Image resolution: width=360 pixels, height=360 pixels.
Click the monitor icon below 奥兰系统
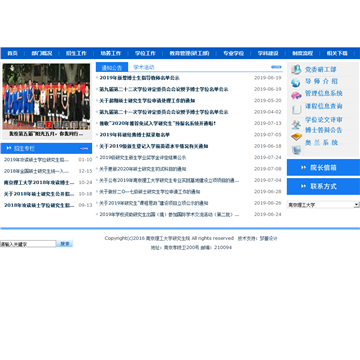click(x=296, y=150)
